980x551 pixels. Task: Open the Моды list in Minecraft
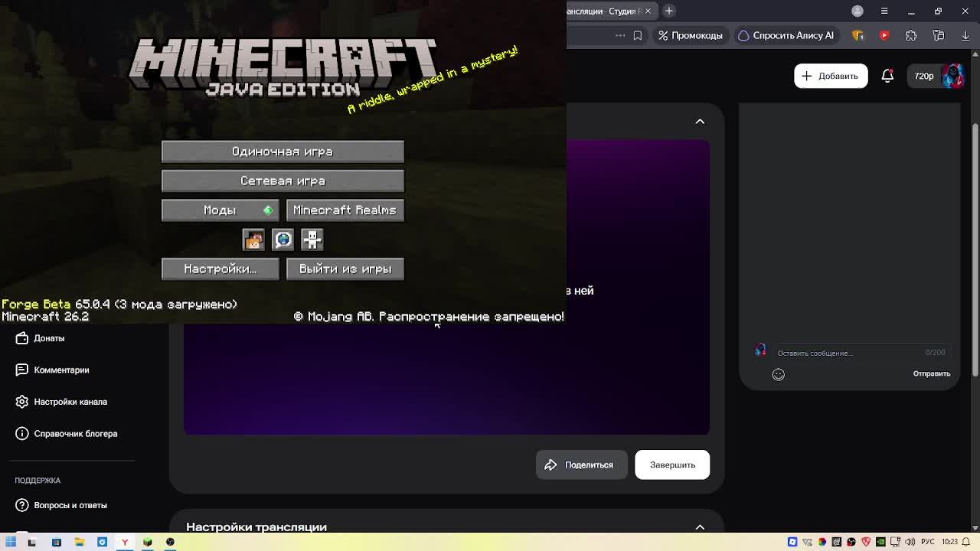[x=220, y=210]
